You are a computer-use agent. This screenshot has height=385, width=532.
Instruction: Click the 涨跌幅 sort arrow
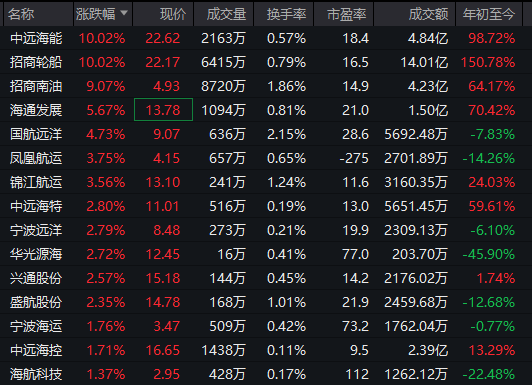pyautogui.click(x=124, y=13)
